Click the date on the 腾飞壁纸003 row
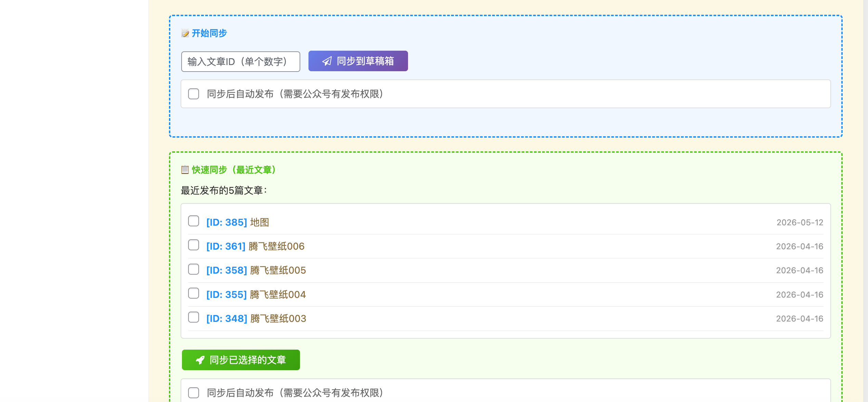 pyautogui.click(x=800, y=319)
